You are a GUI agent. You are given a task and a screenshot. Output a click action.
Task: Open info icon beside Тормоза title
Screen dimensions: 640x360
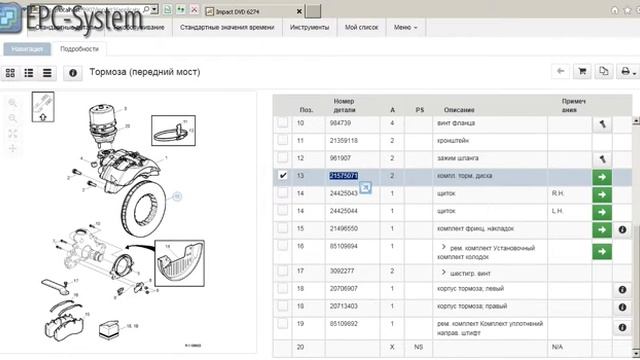pyautogui.click(x=73, y=73)
